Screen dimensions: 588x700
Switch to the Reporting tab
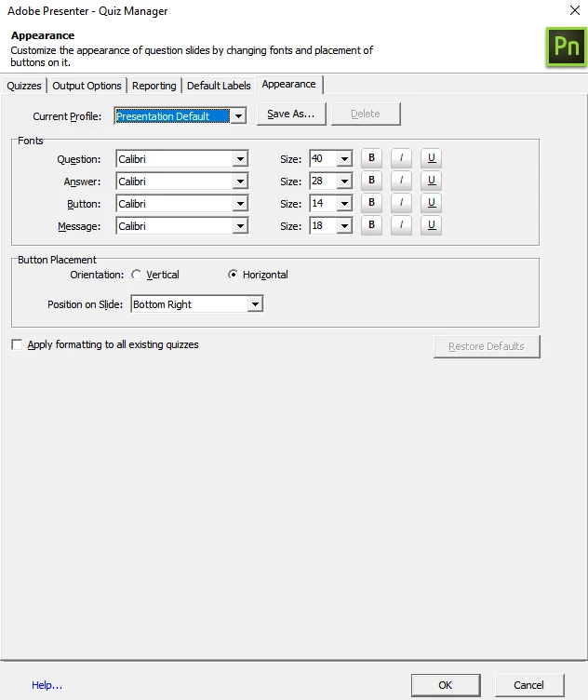point(154,86)
